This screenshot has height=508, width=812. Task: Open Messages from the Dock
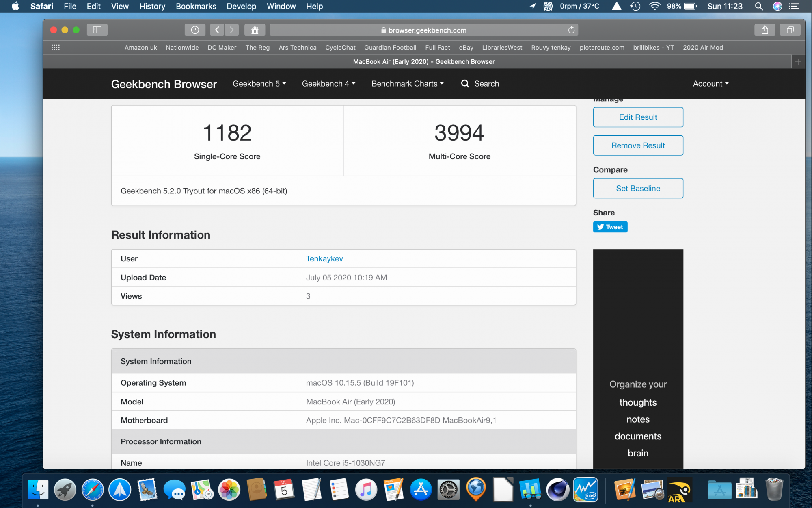[x=175, y=489]
